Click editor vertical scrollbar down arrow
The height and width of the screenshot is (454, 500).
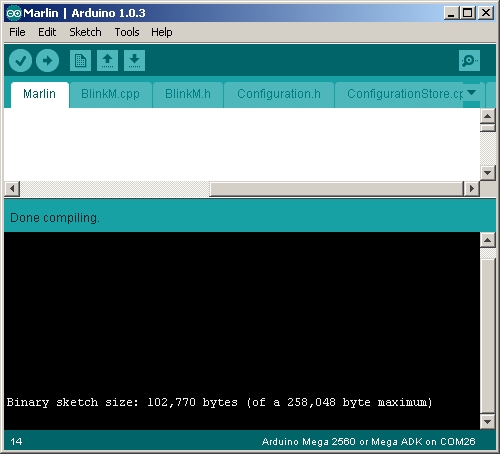(488, 173)
